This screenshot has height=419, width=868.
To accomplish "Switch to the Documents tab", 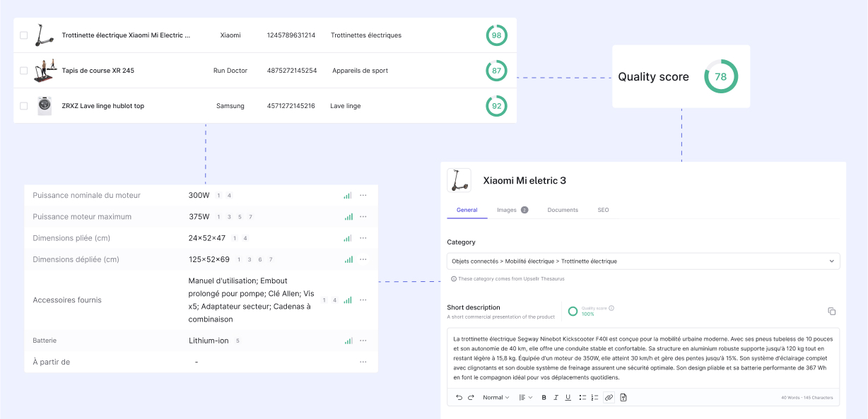I will coord(563,210).
